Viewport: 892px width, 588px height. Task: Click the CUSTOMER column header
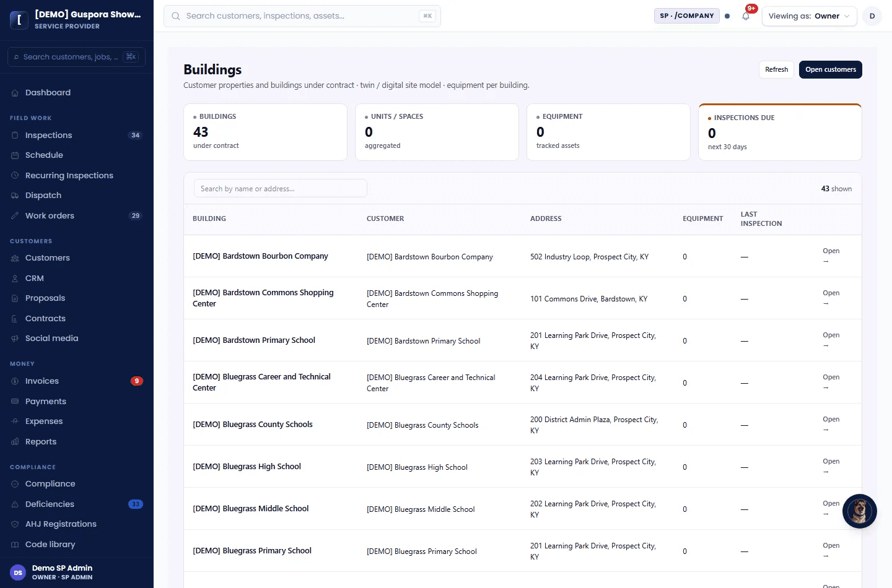(x=385, y=218)
